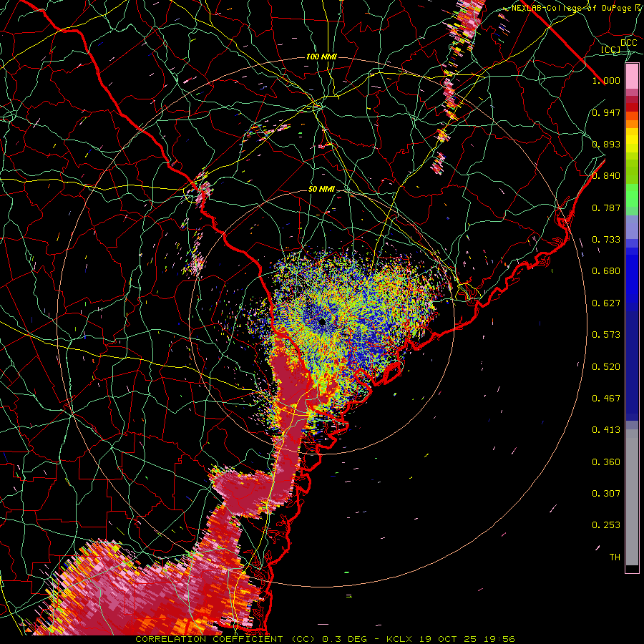The height and width of the screenshot is (644, 644).
Task: Pick the light pink top color bar segment
Action: 632,77
